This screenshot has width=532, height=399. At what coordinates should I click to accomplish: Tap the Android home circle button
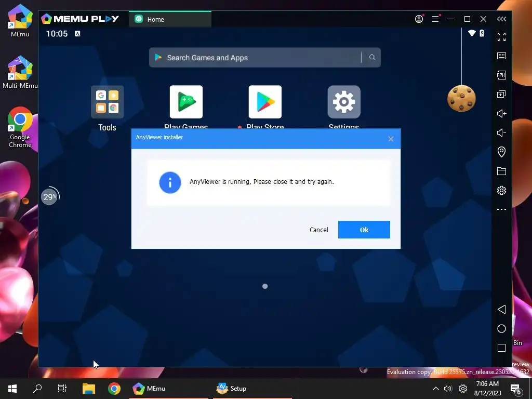501,329
